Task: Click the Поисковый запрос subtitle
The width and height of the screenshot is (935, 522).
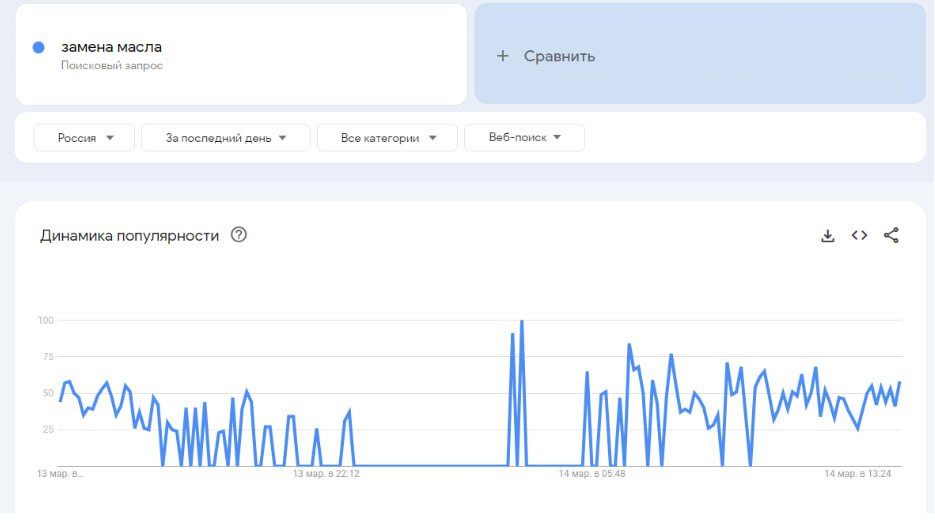Action: [111, 66]
